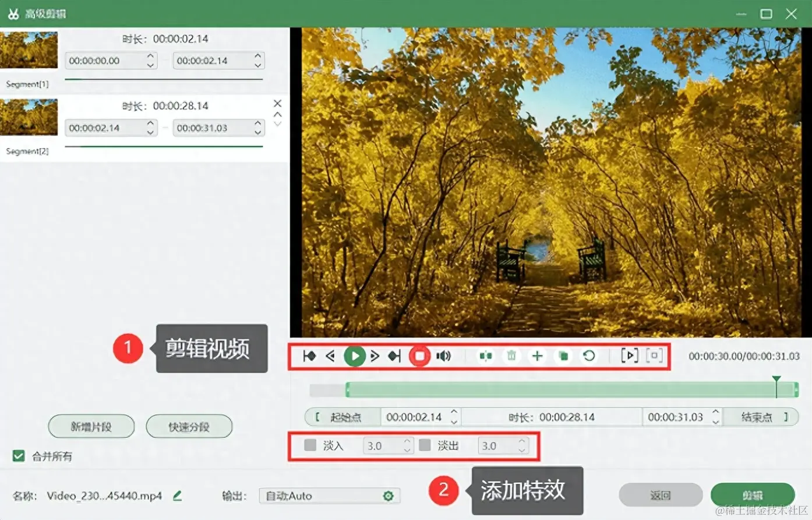Click the file name Video_230...45440.mp4
The image size is (812, 520).
(x=104, y=496)
